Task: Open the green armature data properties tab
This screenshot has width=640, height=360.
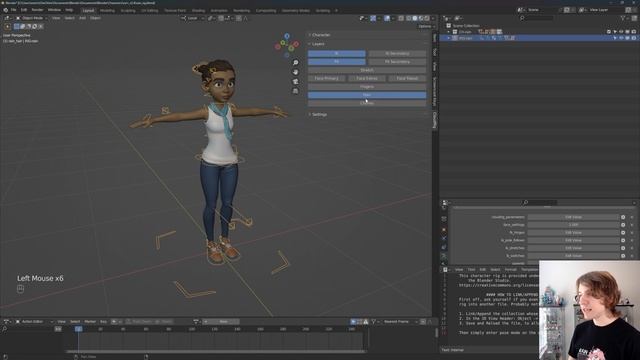Action: [x=444, y=256]
